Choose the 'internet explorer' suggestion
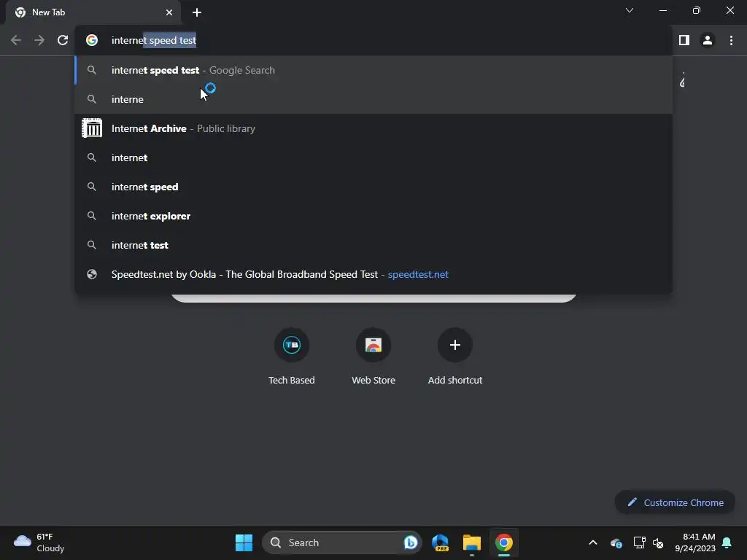 [373, 216]
